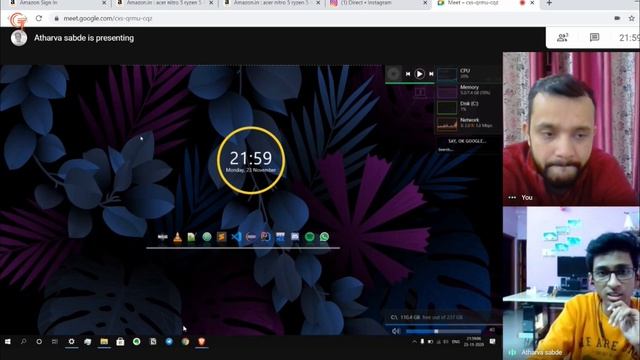Image resolution: width=640 pixels, height=360 pixels.
Task: Open Settings gear on the taskbar
Action: click(71, 342)
